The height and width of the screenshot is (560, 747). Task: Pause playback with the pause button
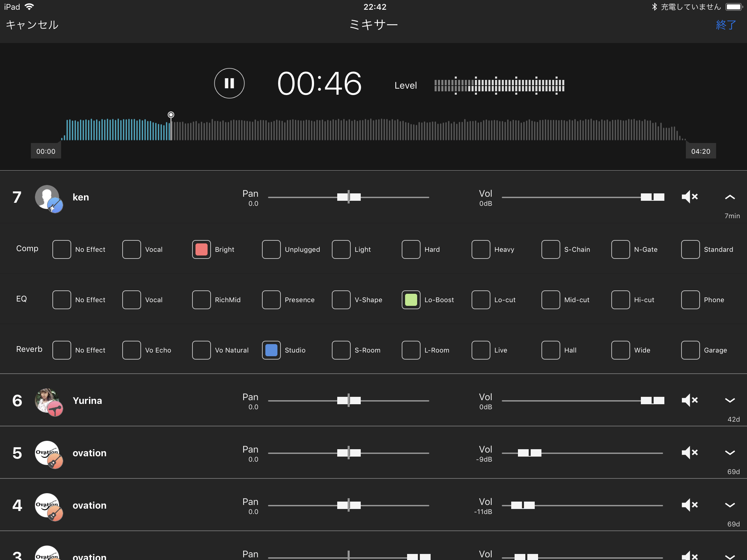pos(229,83)
